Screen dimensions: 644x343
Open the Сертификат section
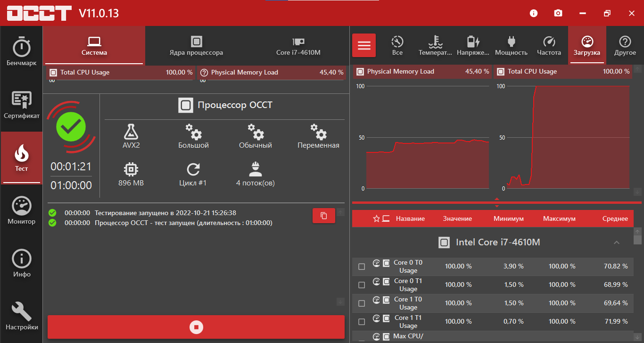tap(21, 105)
